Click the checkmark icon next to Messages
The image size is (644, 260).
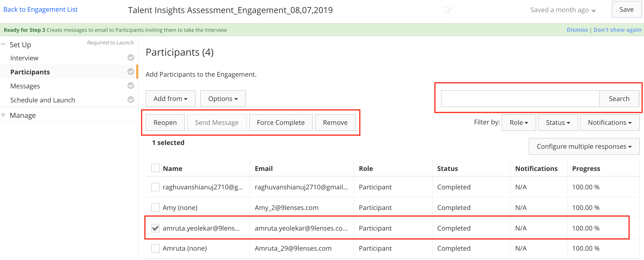click(130, 86)
